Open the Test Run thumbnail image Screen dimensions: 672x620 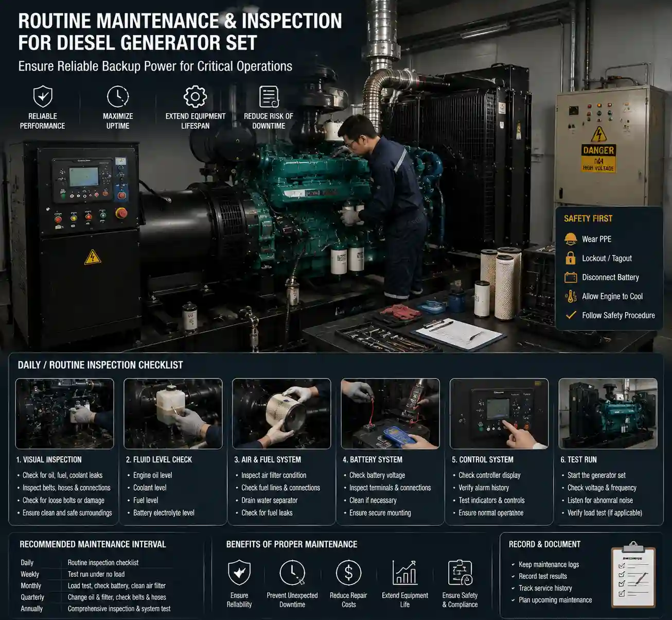[x=608, y=414]
